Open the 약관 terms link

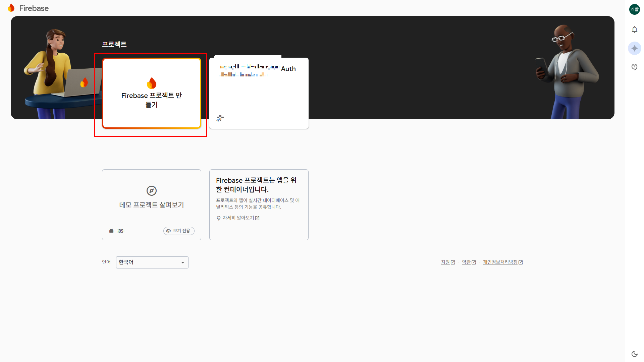466,262
